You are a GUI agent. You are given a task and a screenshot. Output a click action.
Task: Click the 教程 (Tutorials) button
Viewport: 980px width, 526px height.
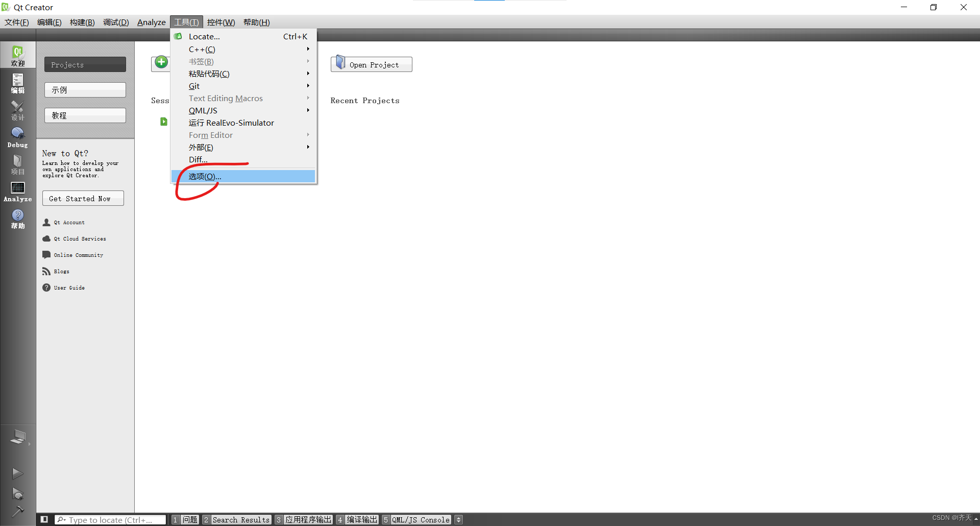point(85,115)
